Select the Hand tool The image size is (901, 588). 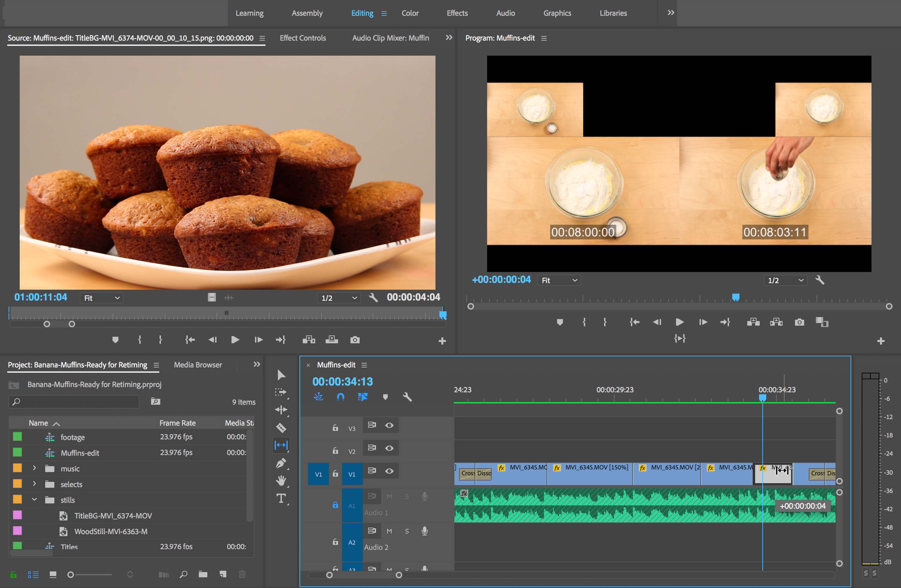click(x=281, y=481)
